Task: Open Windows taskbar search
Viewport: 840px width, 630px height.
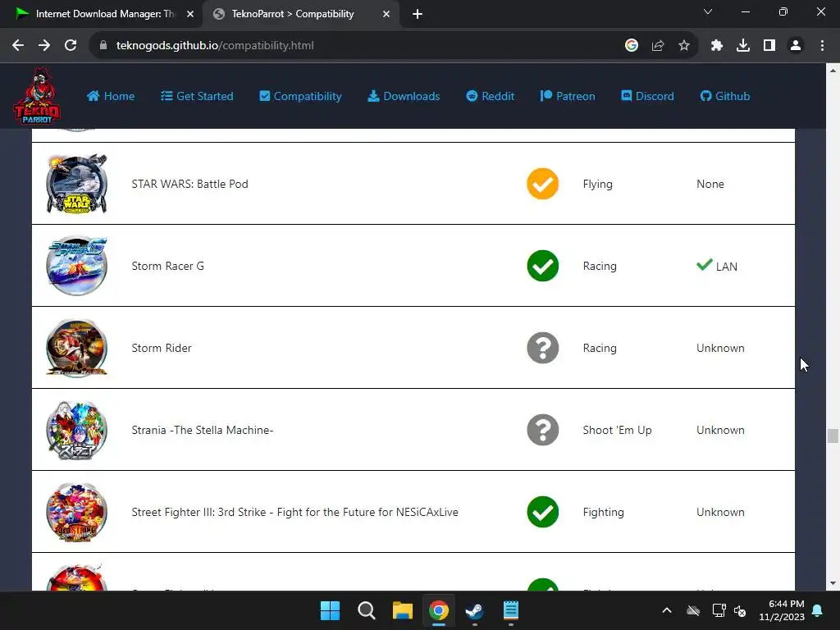Action: tap(367, 610)
